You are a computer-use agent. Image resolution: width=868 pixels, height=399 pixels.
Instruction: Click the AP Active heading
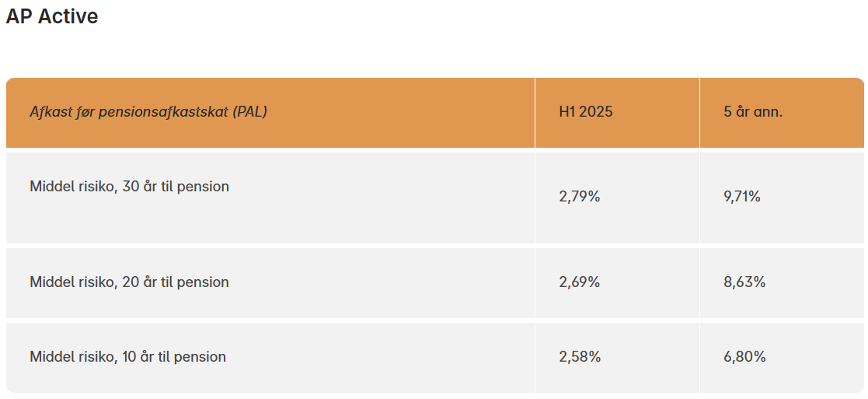52,16
